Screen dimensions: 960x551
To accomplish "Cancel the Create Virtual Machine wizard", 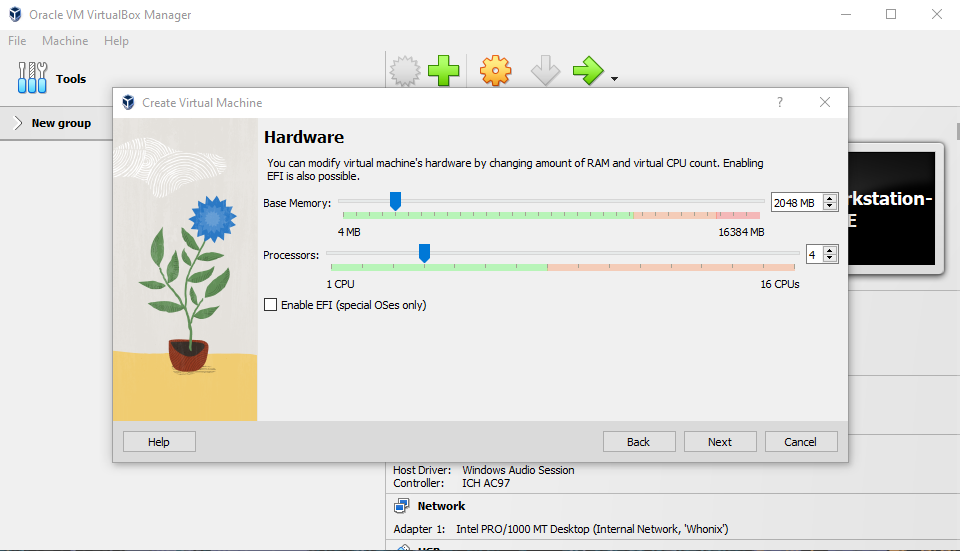I will pyautogui.click(x=801, y=442).
